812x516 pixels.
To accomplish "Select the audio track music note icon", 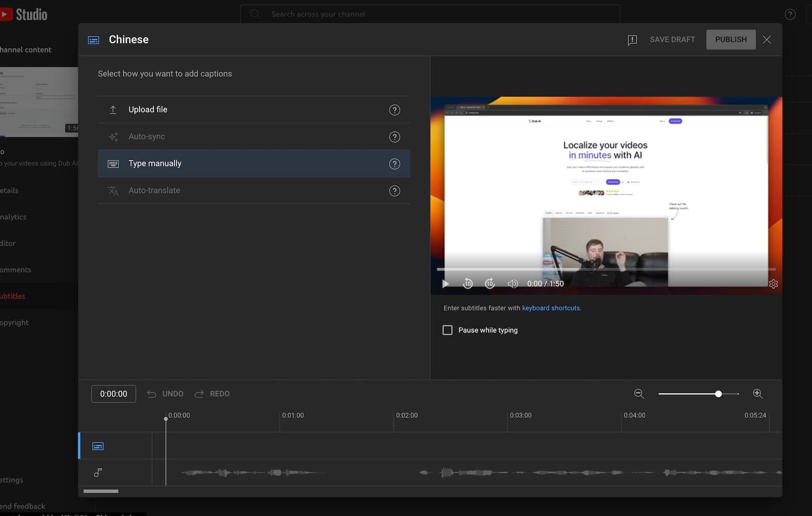I will [98, 472].
